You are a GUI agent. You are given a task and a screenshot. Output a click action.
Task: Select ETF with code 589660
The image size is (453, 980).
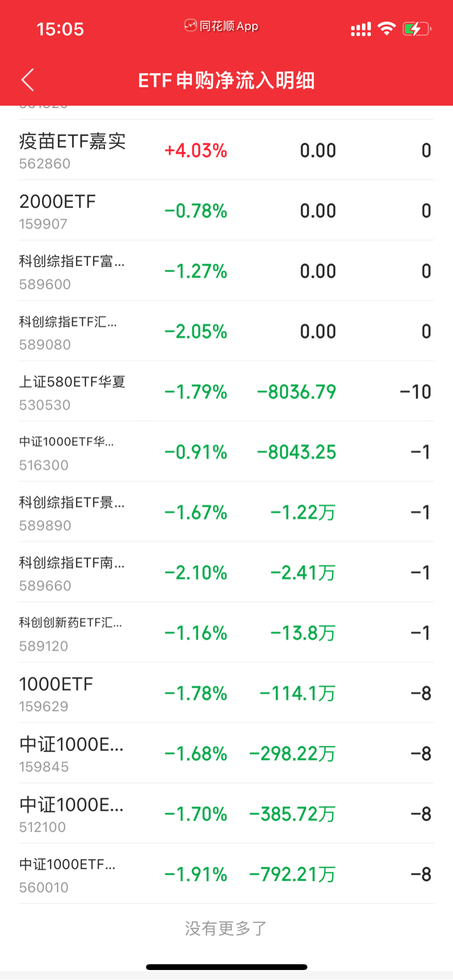(x=226, y=573)
